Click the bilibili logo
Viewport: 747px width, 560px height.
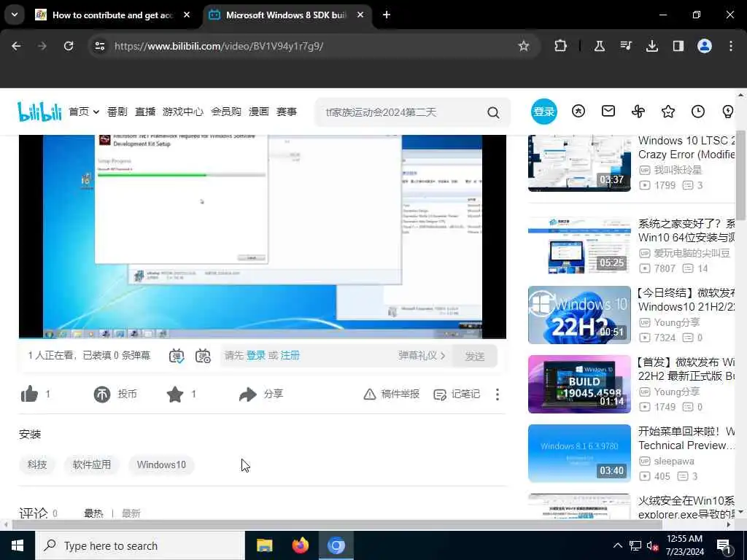[x=39, y=112]
